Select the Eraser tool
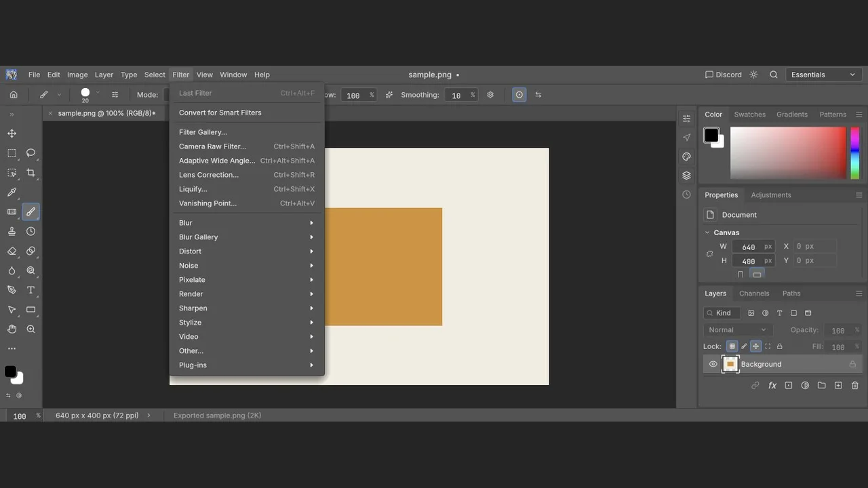The height and width of the screenshot is (488, 868). [12, 251]
